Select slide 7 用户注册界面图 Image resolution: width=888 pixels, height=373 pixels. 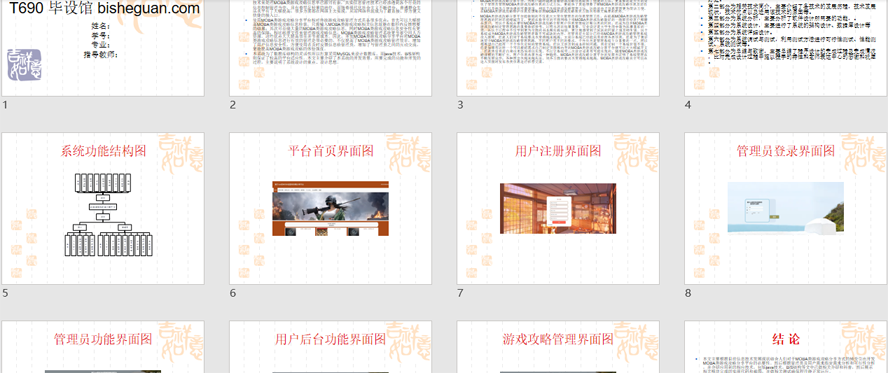(x=558, y=208)
